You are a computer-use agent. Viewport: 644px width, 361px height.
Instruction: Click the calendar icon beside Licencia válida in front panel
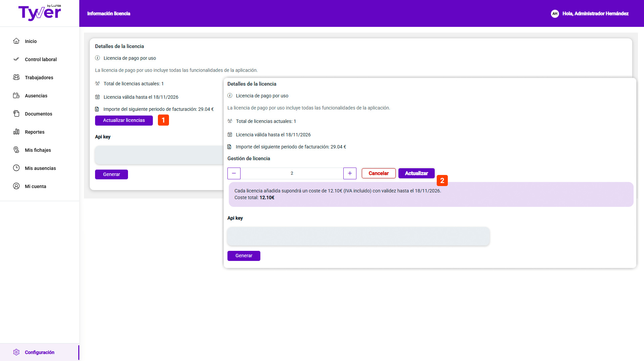pyautogui.click(x=230, y=134)
